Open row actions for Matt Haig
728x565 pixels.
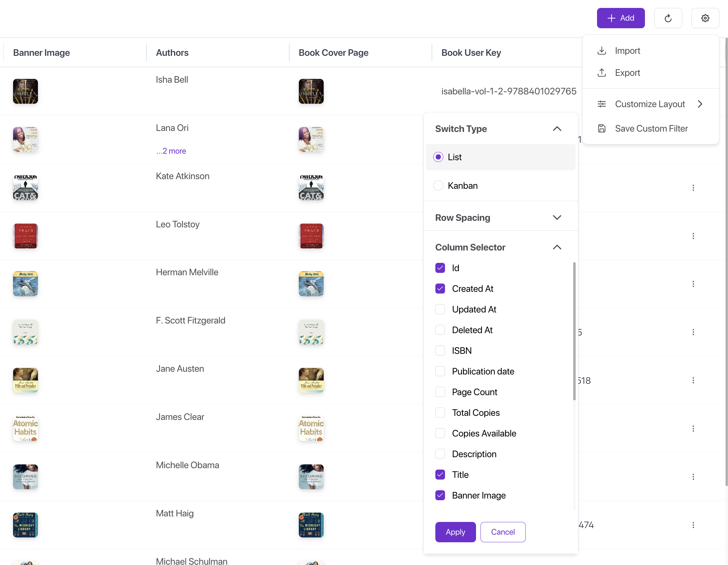point(693,525)
